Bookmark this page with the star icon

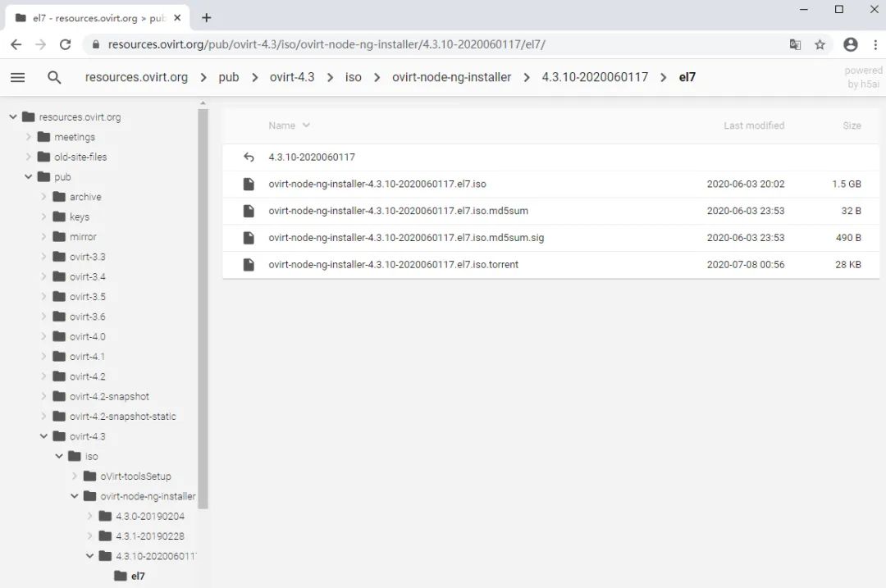click(820, 45)
